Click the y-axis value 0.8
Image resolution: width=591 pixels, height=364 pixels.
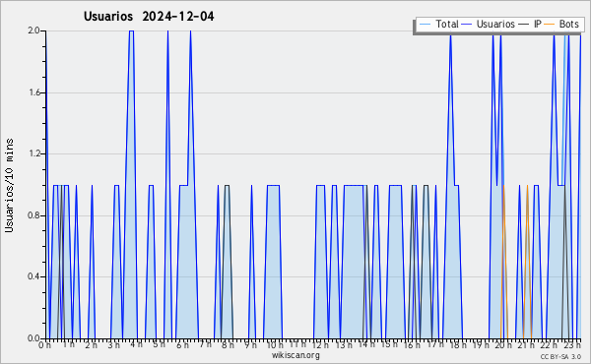point(33,215)
